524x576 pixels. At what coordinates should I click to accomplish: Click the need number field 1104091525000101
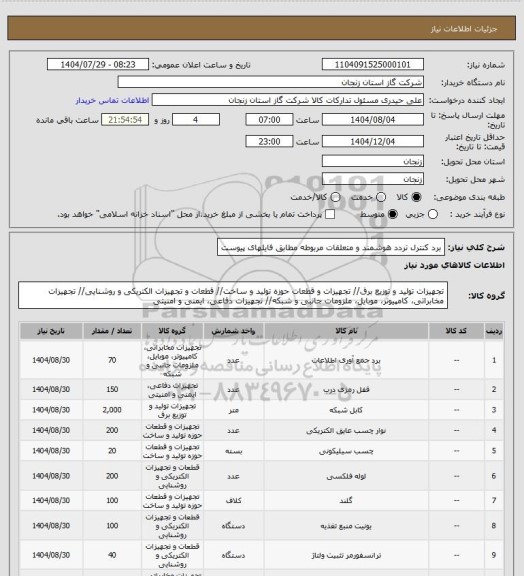click(373, 64)
